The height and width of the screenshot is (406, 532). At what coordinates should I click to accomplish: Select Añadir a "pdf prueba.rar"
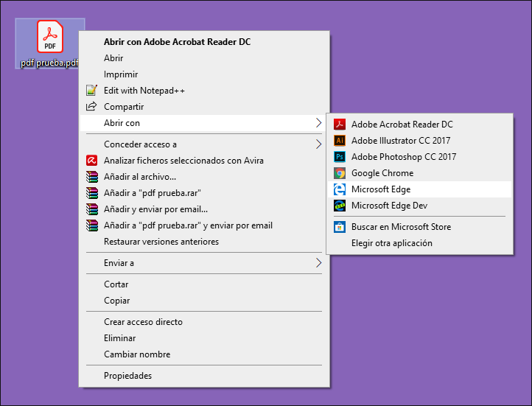(204, 193)
